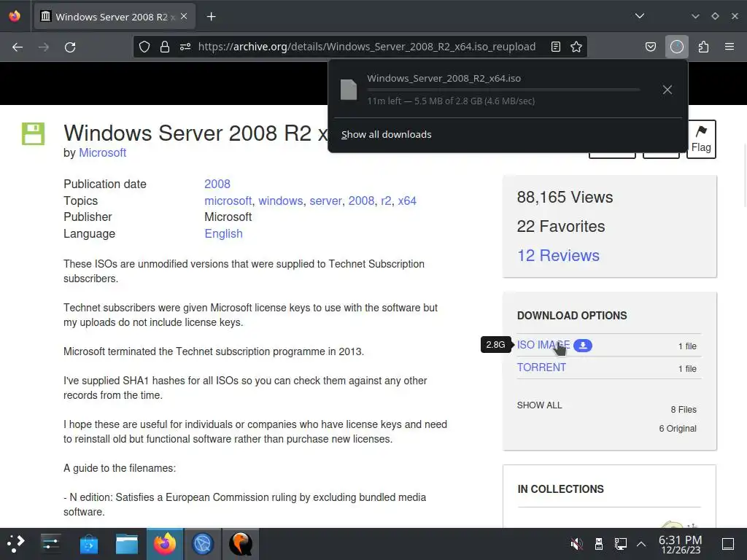Bookmark this page with the star
This screenshot has width=747, height=560.
(576, 47)
